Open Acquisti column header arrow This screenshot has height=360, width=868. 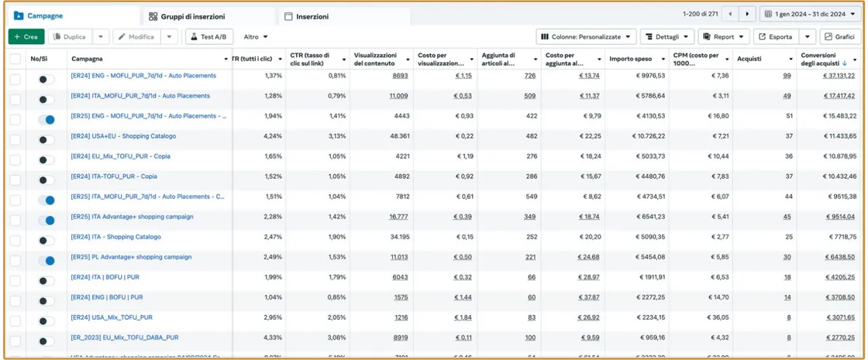pos(790,59)
